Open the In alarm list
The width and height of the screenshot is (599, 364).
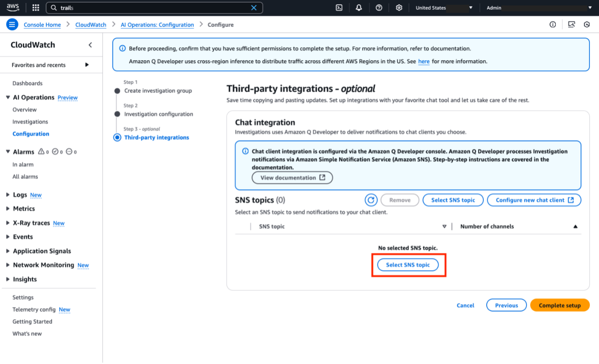coord(23,164)
